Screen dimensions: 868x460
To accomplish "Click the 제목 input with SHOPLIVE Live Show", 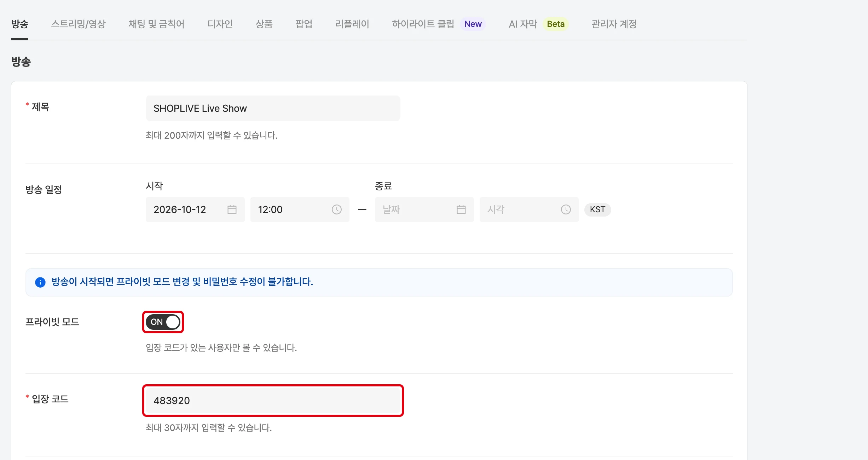I will click(273, 108).
